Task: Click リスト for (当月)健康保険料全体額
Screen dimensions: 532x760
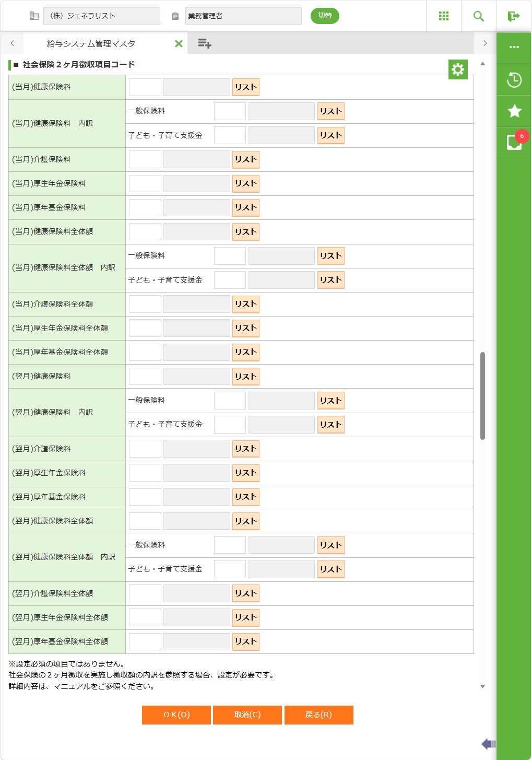Action: (245, 232)
